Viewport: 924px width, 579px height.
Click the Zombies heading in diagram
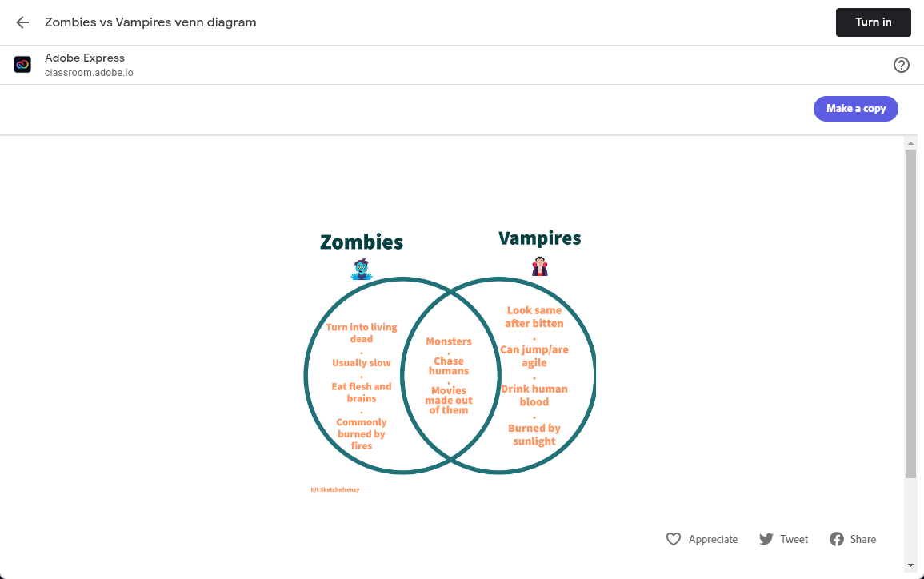[362, 242]
